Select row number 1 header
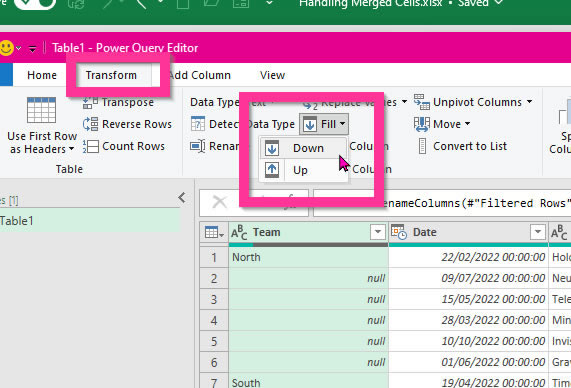This screenshot has height=388, width=571. pyautogui.click(x=214, y=257)
